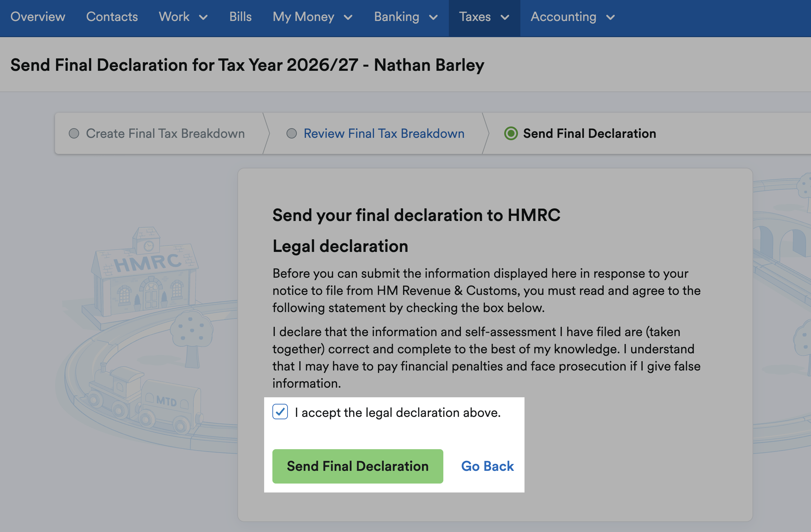
Task: Click 'I accept the legal declaration above.' label
Action: tap(398, 412)
